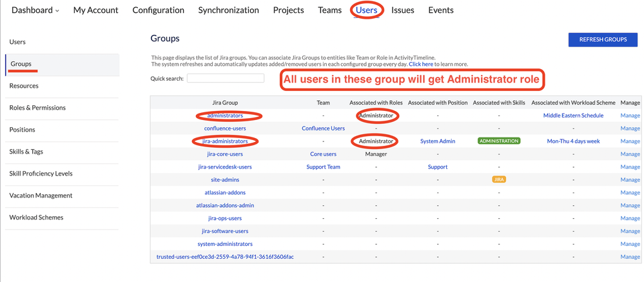The height and width of the screenshot is (282, 644).
Task: Open the Dashboard dropdown menu
Action: [35, 10]
